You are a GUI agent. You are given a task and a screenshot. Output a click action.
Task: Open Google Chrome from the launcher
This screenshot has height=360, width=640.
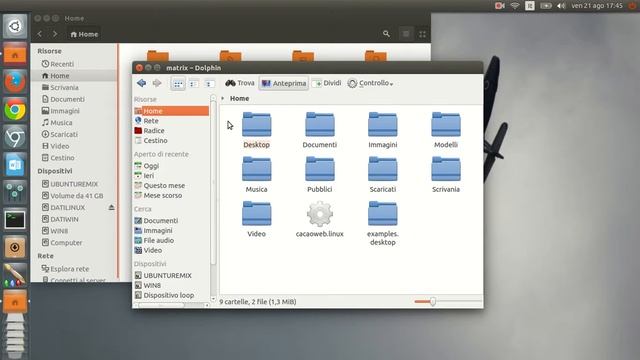coord(15,109)
